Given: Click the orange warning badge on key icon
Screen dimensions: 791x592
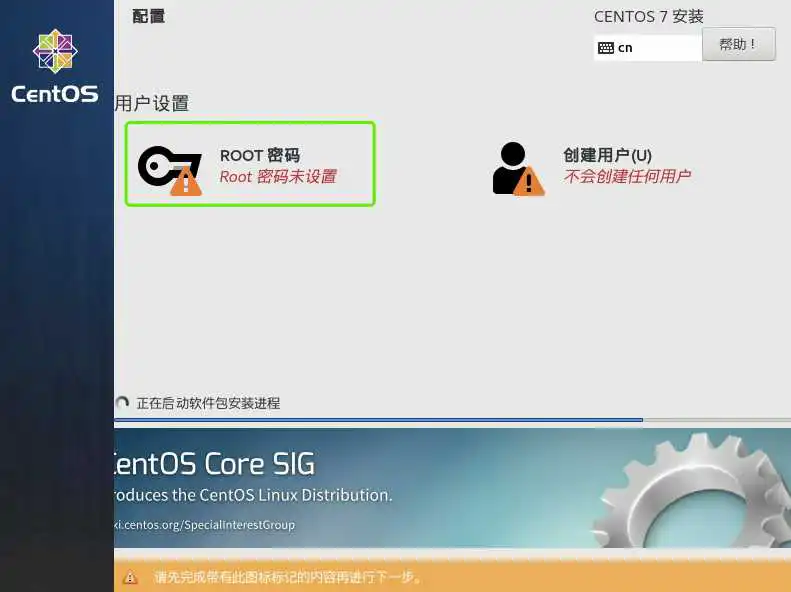Looking at the screenshot, I should pos(186,181).
